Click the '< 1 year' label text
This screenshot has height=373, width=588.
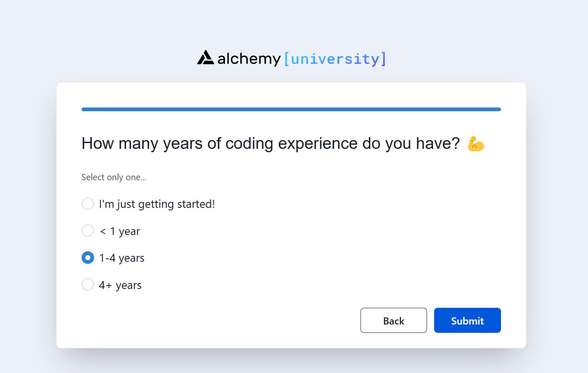click(x=120, y=231)
